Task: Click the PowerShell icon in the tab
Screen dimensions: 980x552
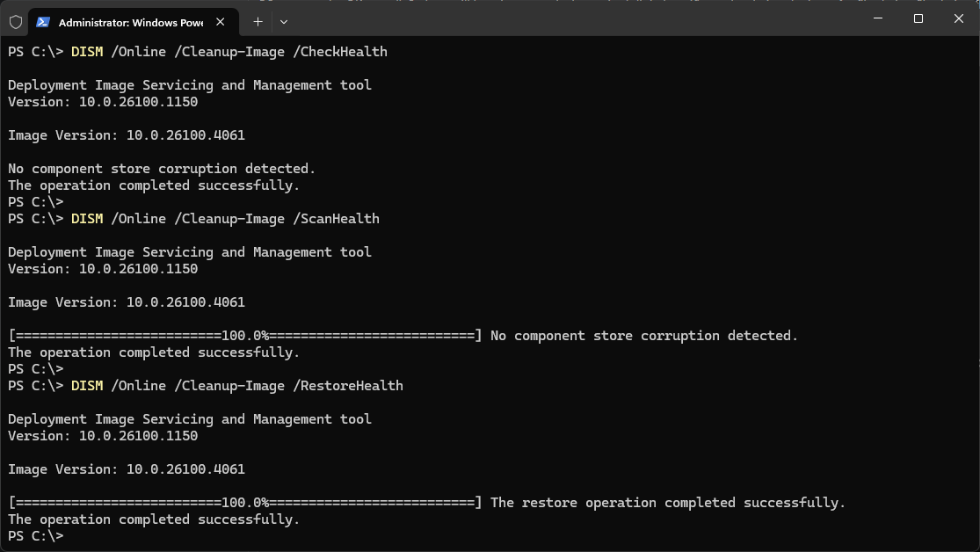Action: (43, 22)
